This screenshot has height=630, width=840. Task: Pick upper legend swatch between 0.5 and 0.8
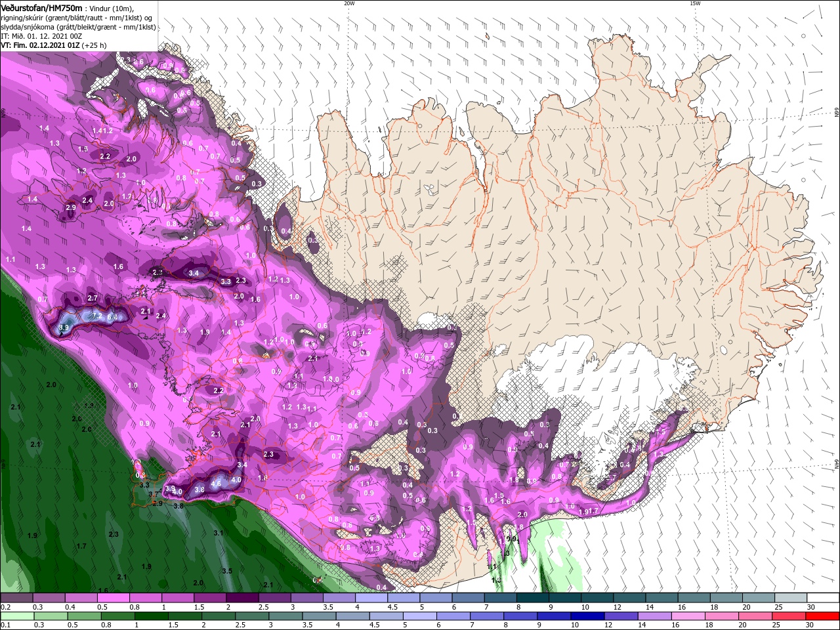pyautogui.click(x=113, y=598)
